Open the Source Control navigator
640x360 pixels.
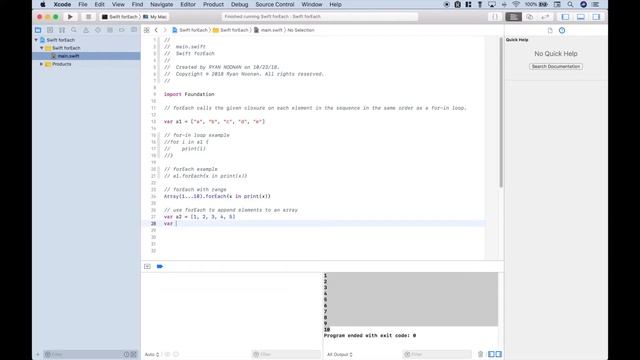tap(50, 30)
